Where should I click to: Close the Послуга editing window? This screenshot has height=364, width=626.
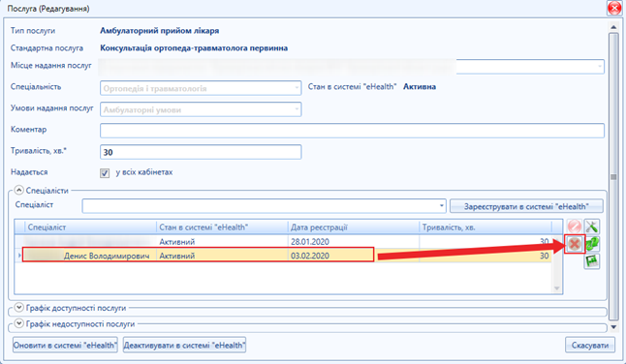coord(614,9)
